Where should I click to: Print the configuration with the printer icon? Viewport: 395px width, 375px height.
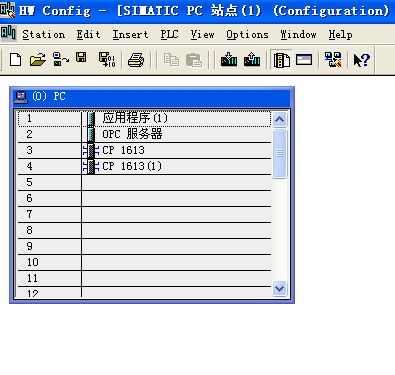(136, 60)
